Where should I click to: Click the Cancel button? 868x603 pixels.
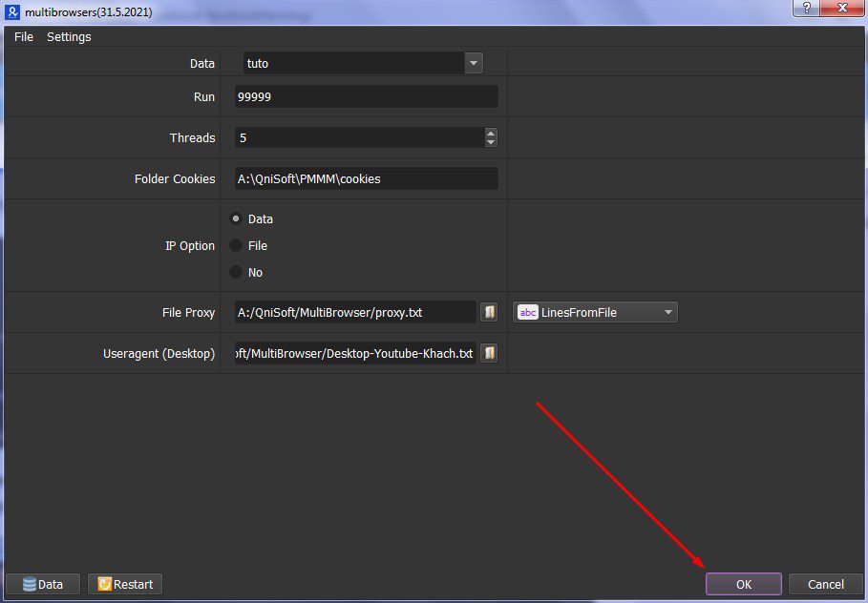825,584
